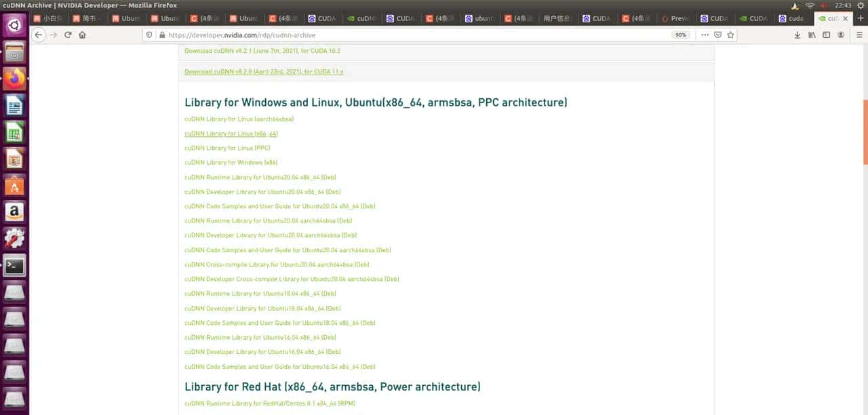This screenshot has width=868, height=415.
Task: Launch the terminal from the Ubuntu dock
Action: coord(15,266)
